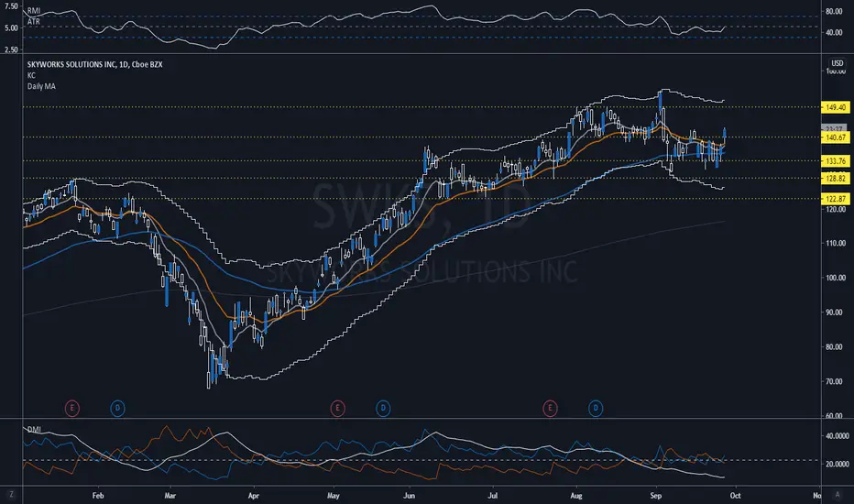Click the 120.00 value on the price axis
This screenshot has width=854, height=504.
[x=836, y=209]
